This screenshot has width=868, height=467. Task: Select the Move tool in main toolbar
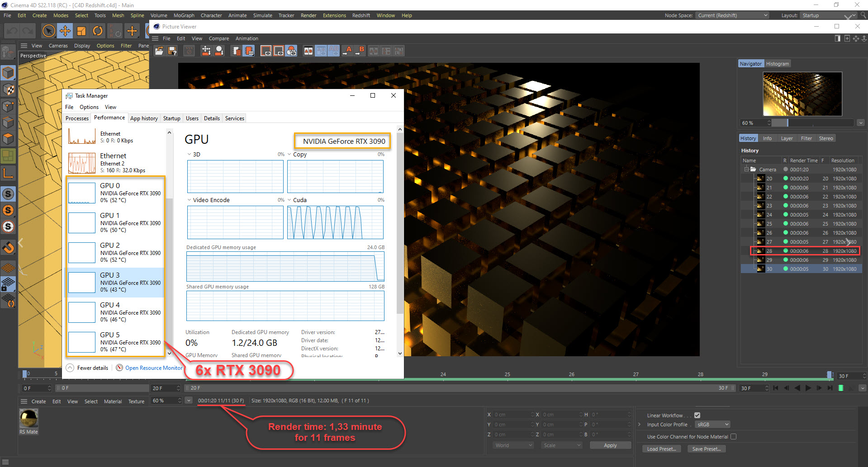(65, 31)
